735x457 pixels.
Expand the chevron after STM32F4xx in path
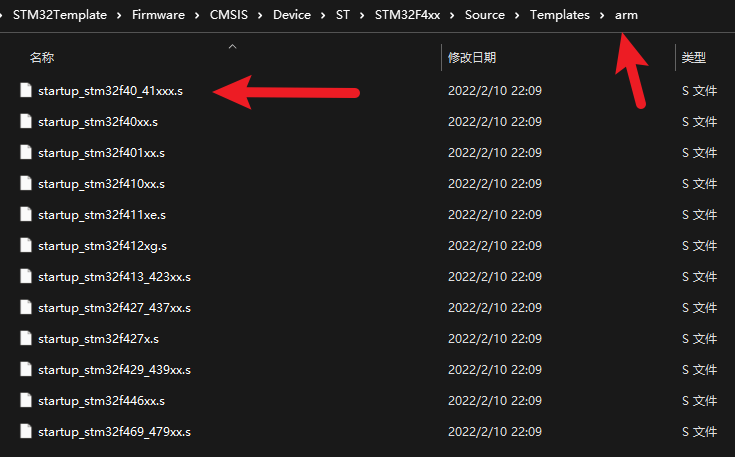point(453,16)
